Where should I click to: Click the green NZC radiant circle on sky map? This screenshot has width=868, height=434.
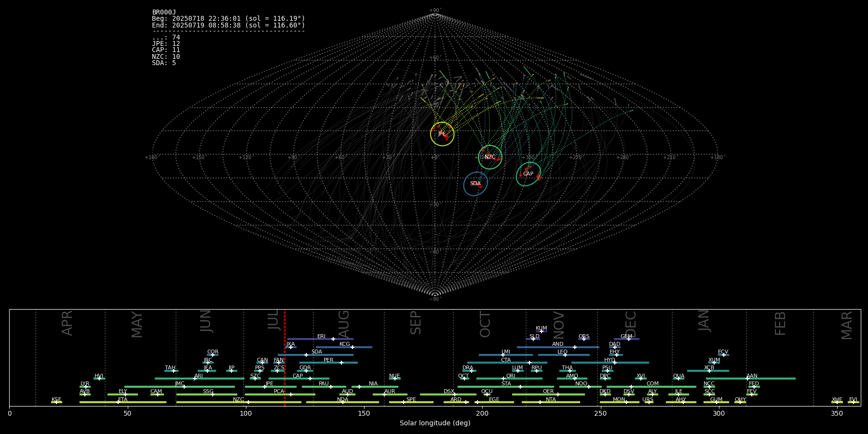[x=490, y=157]
